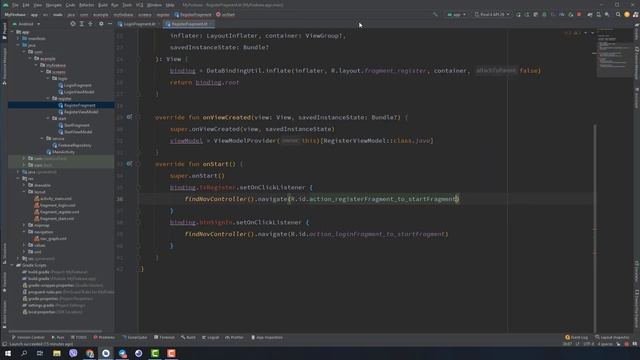Open Task View on the taskbar
Viewport: 640px width, 360px height.
tap(40, 353)
